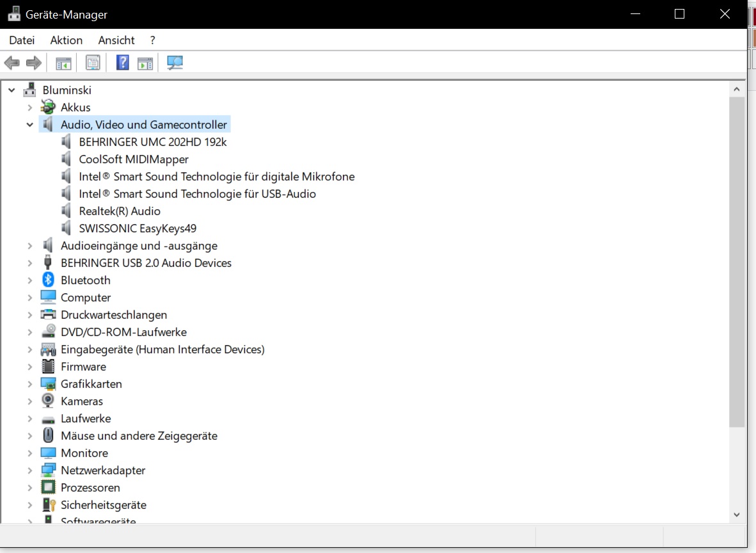This screenshot has width=756, height=553.
Task: Select the Druckwarteschlangen label
Action: tap(114, 315)
